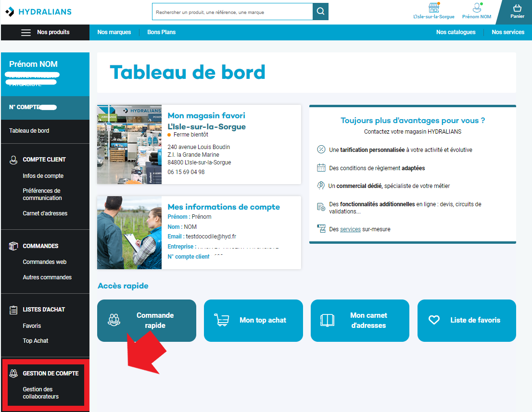532x412 pixels.
Task: Select the Mon carnet d'adresses tile
Action: pyautogui.click(x=360, y=321)
